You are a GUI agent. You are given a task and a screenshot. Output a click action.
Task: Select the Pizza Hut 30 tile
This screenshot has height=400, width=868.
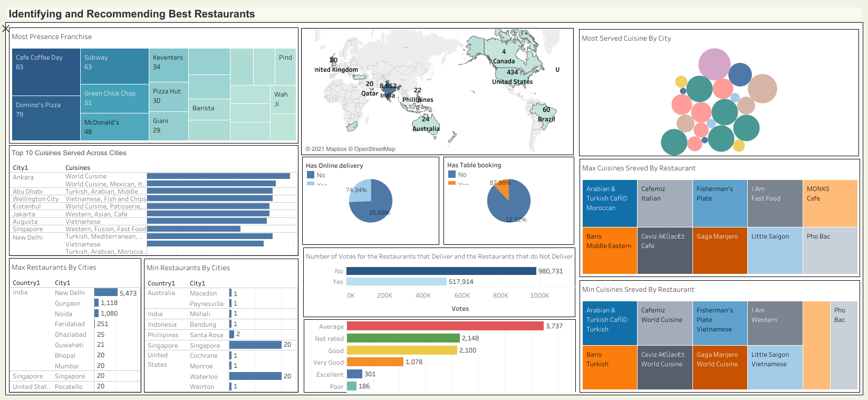tap(169, 97)
